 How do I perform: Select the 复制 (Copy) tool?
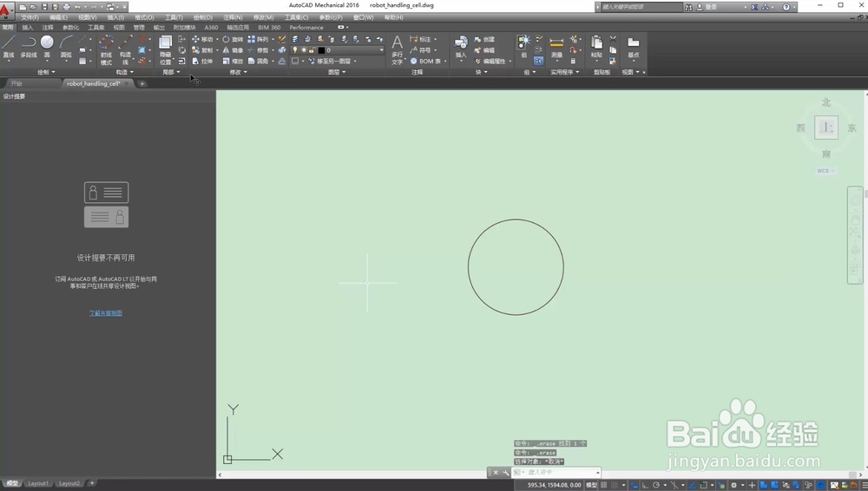[x=202, y=49]
